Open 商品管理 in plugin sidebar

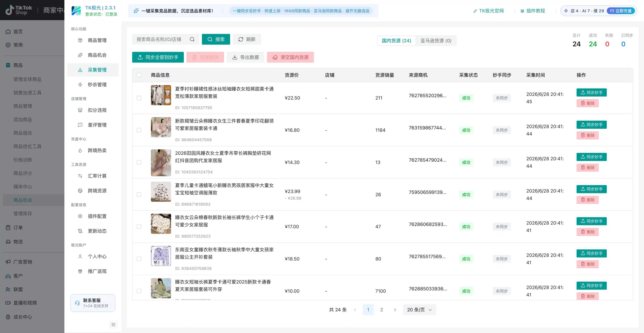[93, 40]
